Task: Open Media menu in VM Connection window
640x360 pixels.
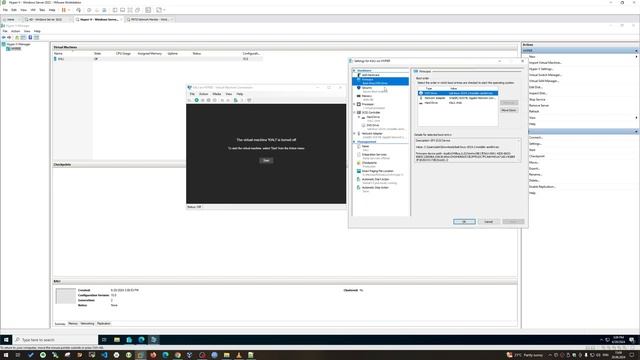Action: point(216,94)
